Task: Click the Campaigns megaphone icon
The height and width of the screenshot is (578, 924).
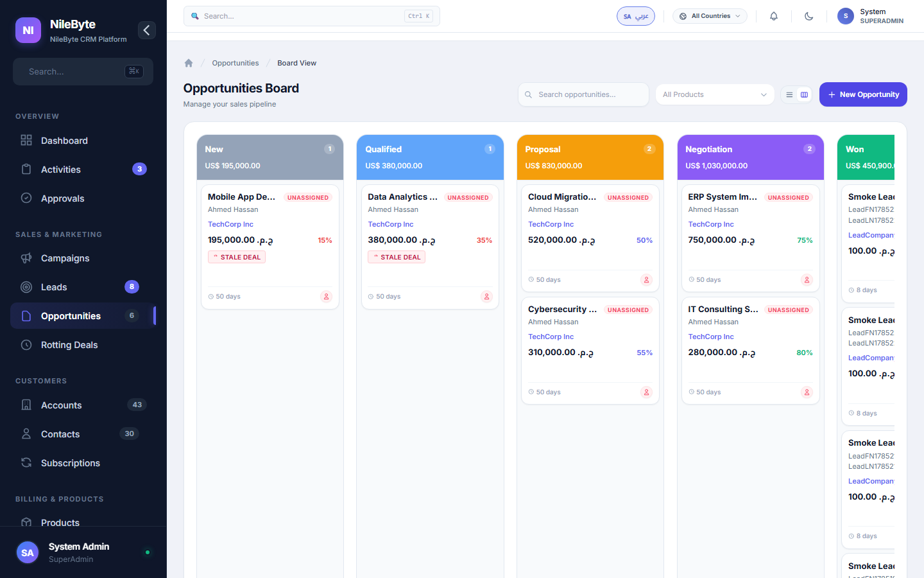Action: pos(26,258)
